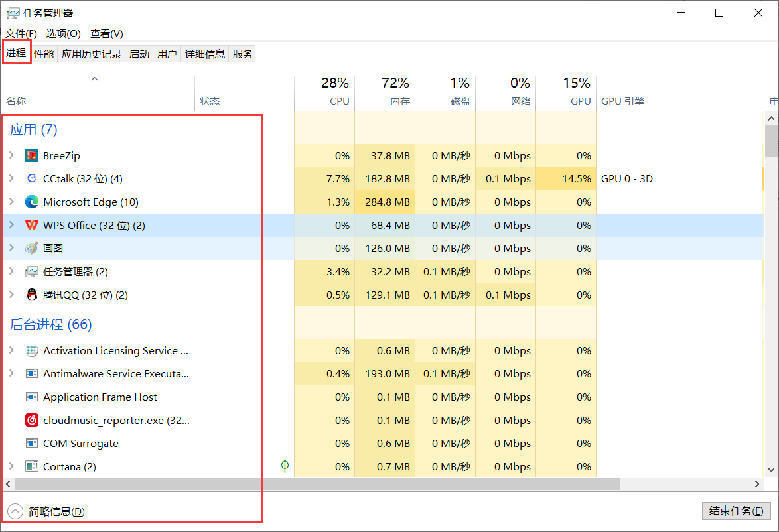Click the Antimalware Service Executable icon

(32, 373)
